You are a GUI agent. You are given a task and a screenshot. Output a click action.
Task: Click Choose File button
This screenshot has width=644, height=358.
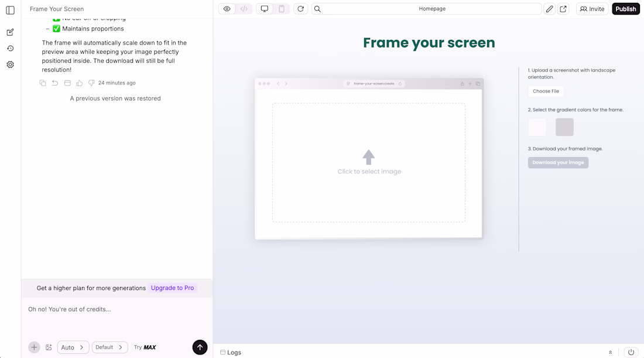click(x=546, y=91)
